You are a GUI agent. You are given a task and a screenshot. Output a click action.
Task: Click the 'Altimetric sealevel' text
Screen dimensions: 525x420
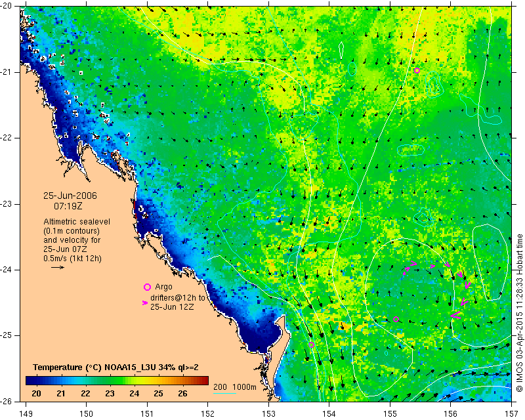pyautogui.click(x=77, y=222)
